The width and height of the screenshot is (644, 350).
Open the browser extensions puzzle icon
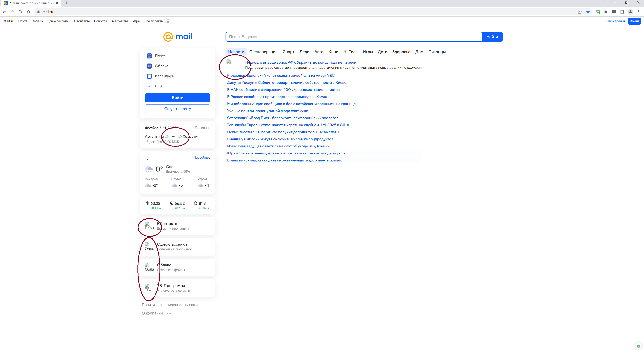pos(606,12)
